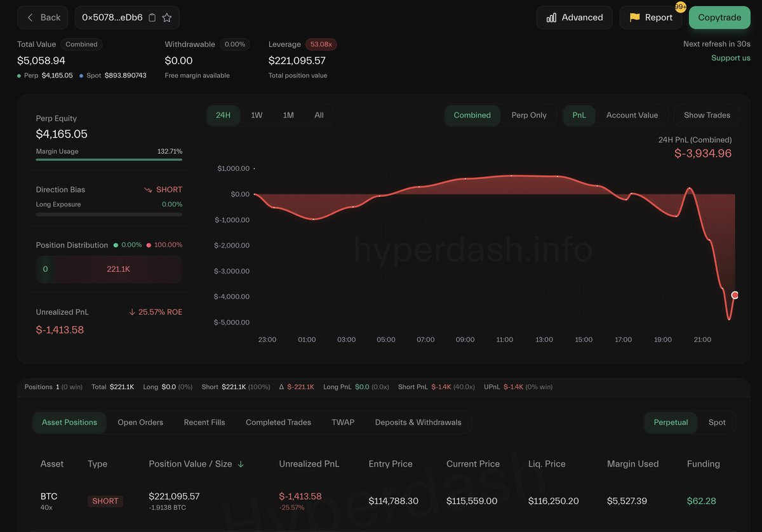Click the 99+ notification badge
This screenshot has height=532, width=762.
tap(680, 6)
